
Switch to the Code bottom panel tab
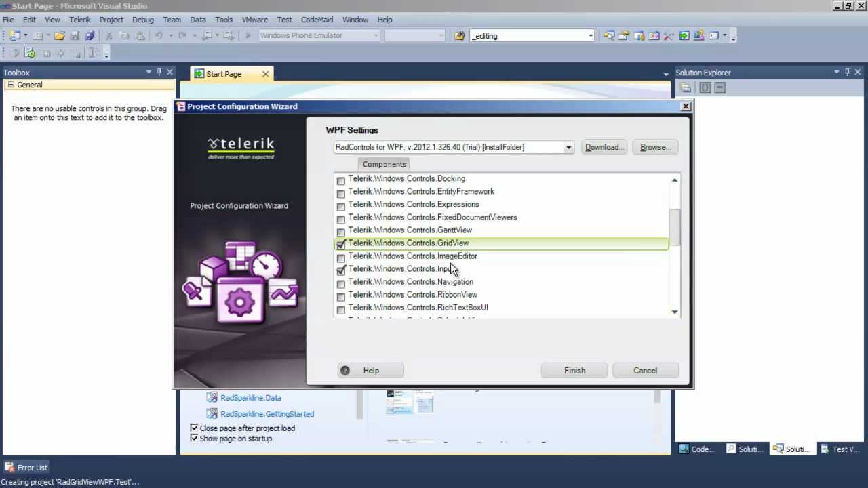[x=697, y=449]
